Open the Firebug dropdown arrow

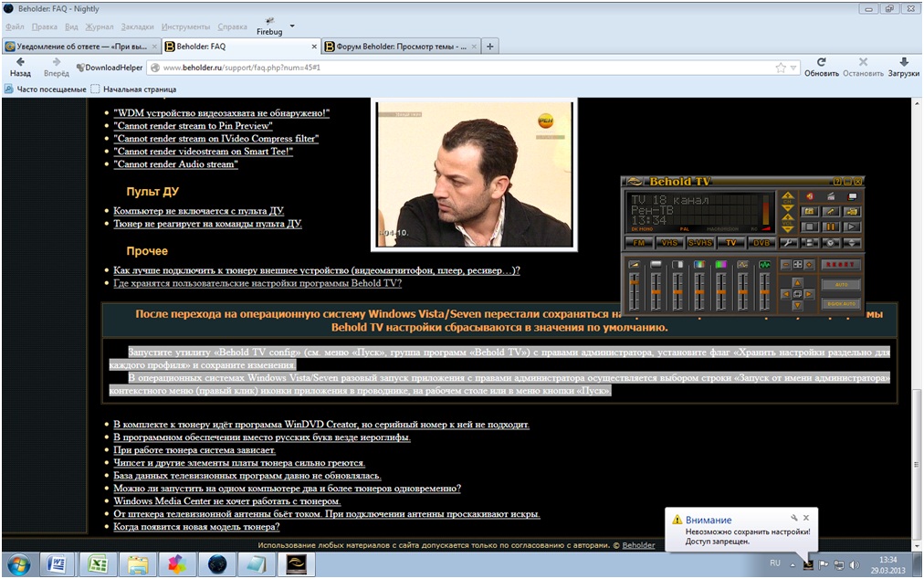[292, 26]
